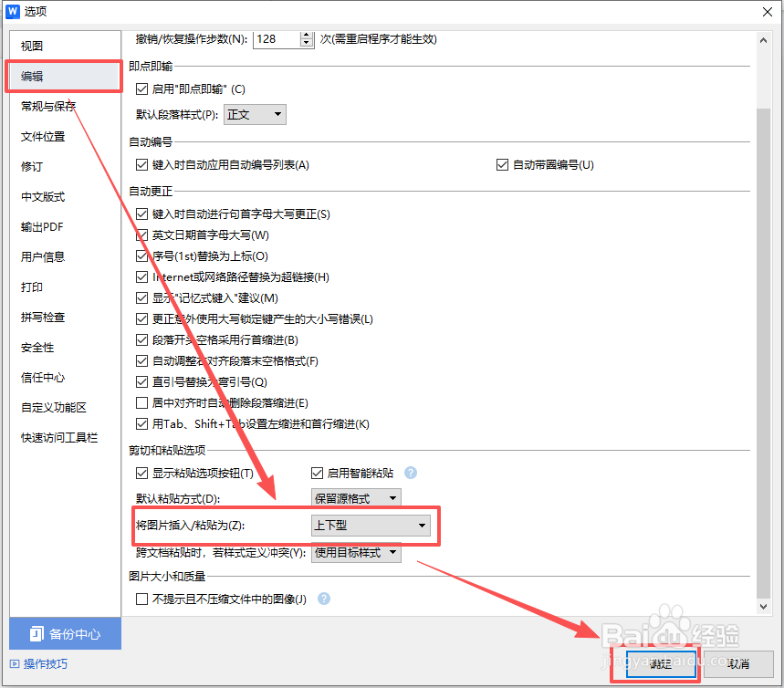Select the 信任中心 category
This screenshot has height=688, width=784.
(65, 378)
